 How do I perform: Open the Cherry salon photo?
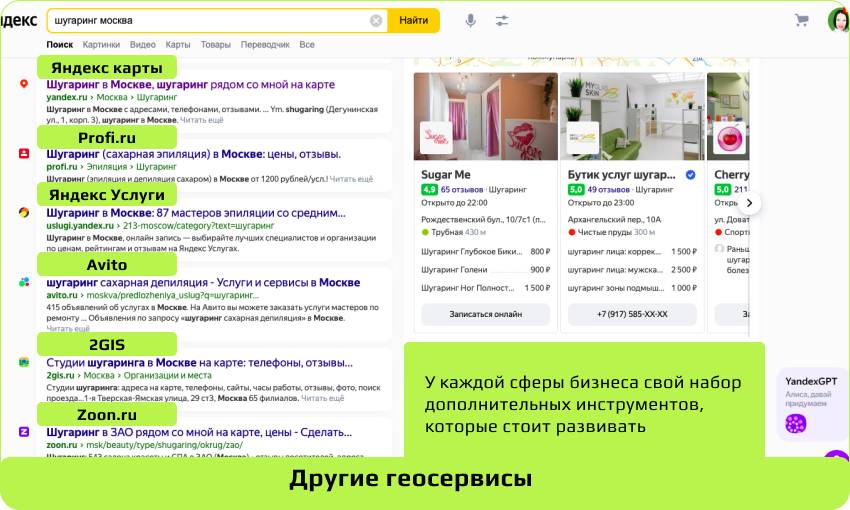(728, 117)
